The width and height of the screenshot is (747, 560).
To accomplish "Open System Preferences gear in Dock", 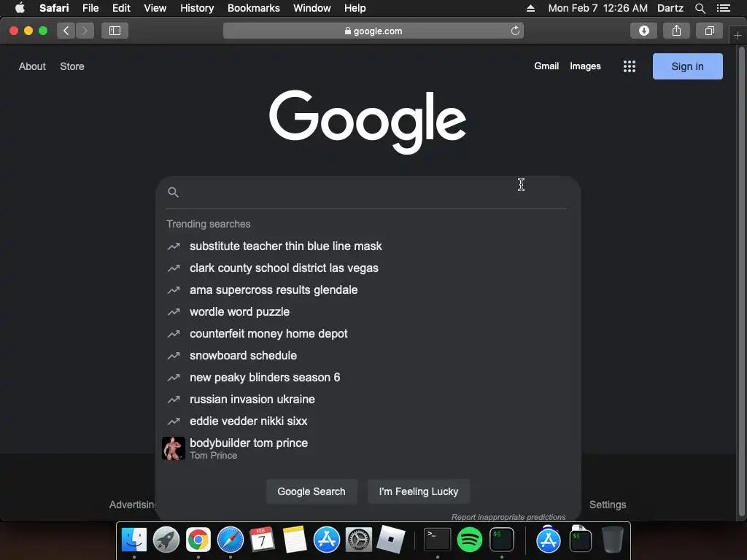I will point(359,540).
